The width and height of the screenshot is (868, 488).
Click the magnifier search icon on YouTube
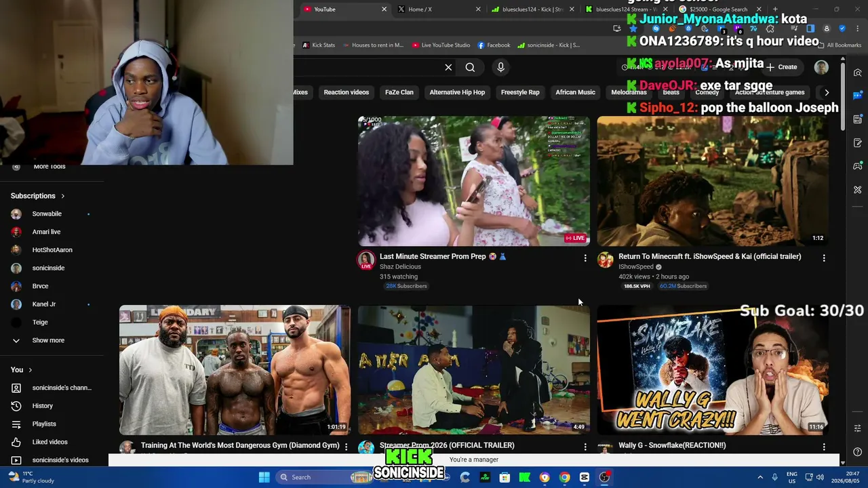pos(470,67)
